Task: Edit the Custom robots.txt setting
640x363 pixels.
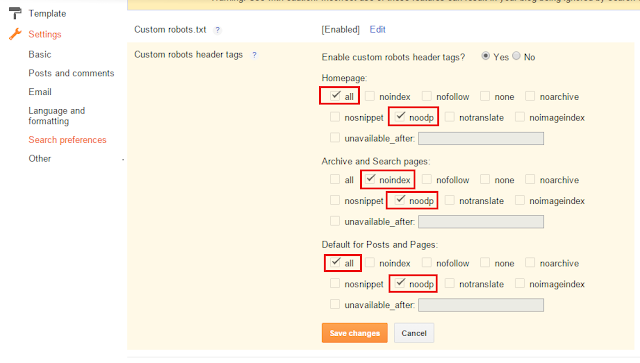Action: [x=377, y=29]
